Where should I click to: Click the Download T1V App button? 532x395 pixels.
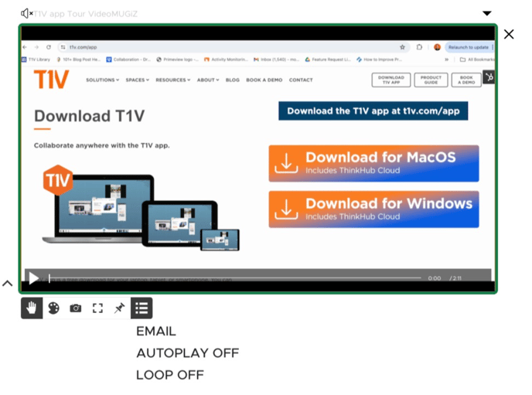pos(391,80)
